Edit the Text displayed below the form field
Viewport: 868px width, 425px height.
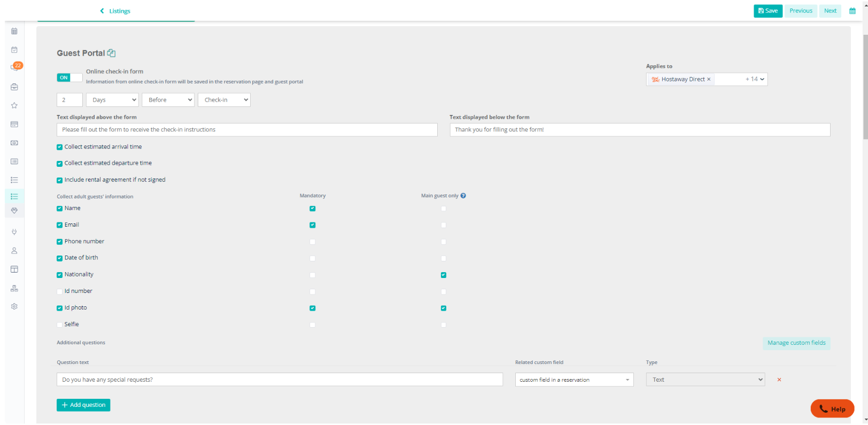point(640,130)
